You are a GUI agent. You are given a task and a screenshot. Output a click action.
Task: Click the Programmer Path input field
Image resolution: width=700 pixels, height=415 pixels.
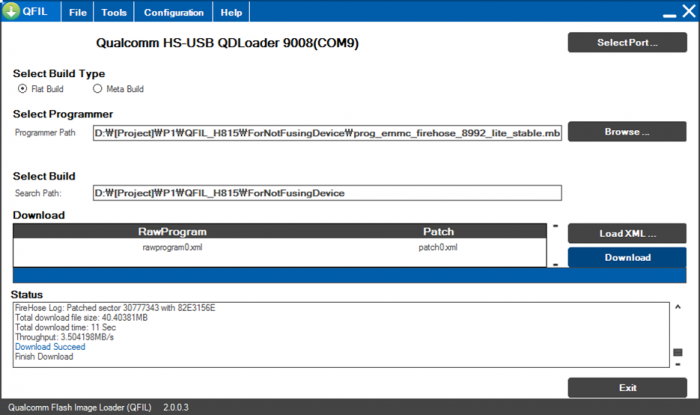click(327, 133)
